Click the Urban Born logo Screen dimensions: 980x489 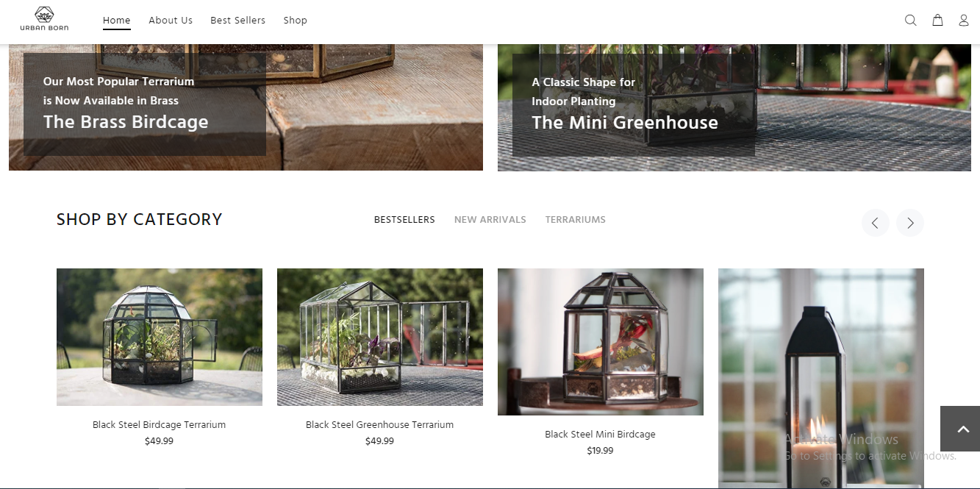coord(44,19)
